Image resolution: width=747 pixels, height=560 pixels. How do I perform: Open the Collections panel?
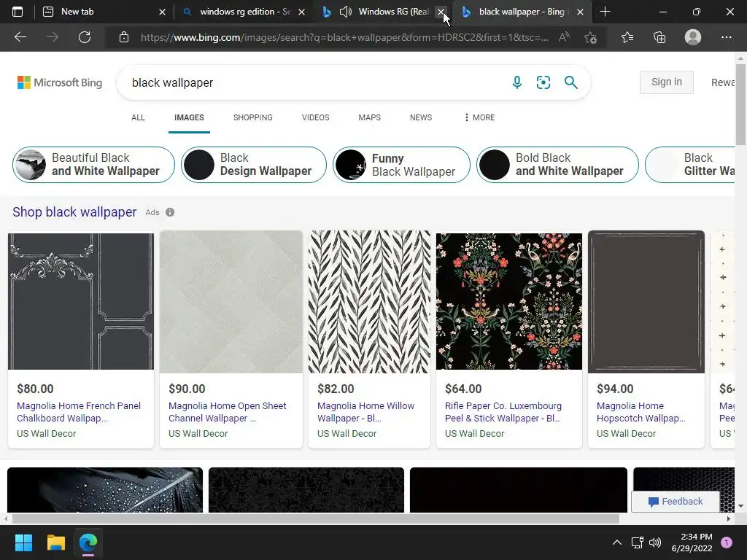[659, 37]
